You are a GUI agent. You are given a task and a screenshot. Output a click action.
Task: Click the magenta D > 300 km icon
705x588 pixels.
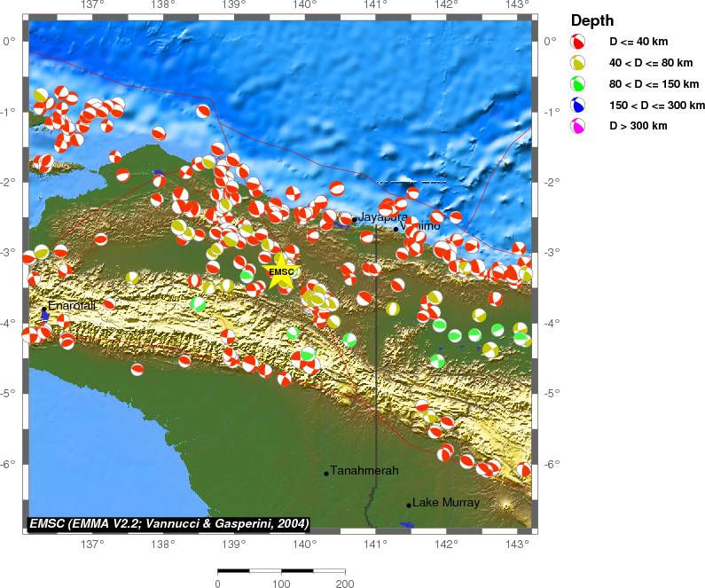[x=578, y=126]
